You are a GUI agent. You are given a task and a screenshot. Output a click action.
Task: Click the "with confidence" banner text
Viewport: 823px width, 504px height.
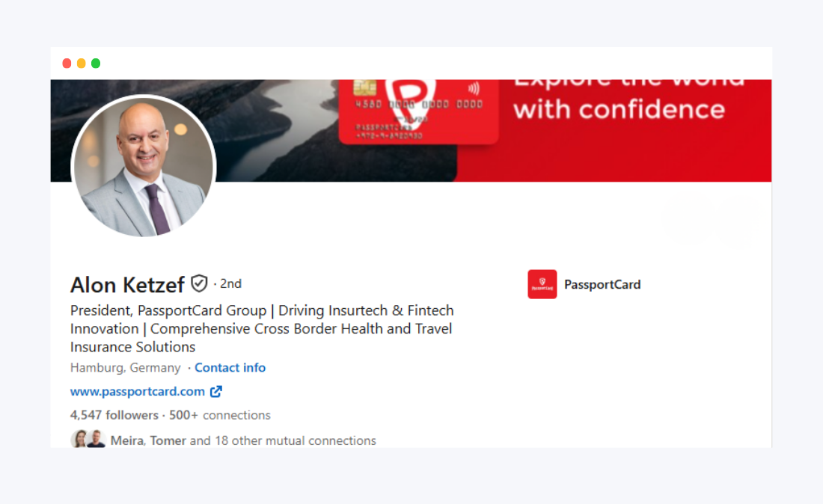tap(619, 110)
